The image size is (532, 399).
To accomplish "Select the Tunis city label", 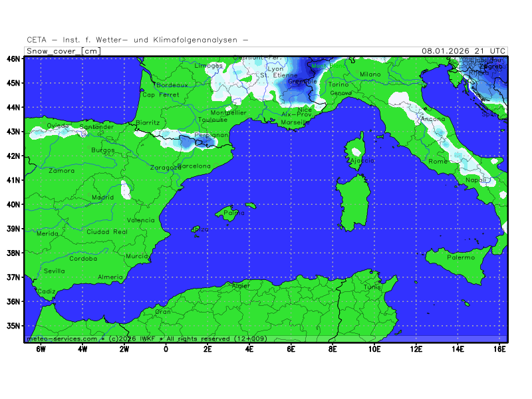I will (372, 287).
